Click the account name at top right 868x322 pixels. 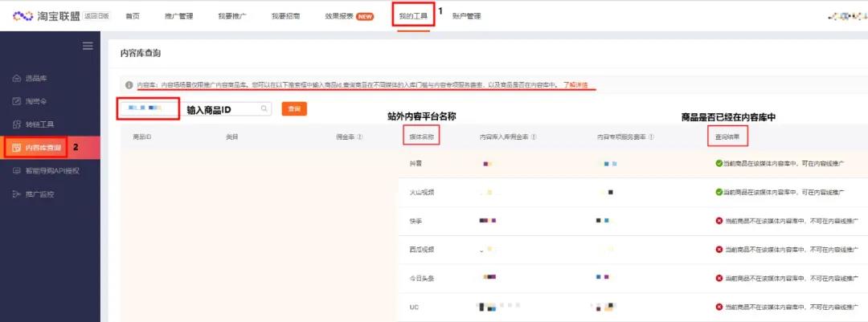847,17
